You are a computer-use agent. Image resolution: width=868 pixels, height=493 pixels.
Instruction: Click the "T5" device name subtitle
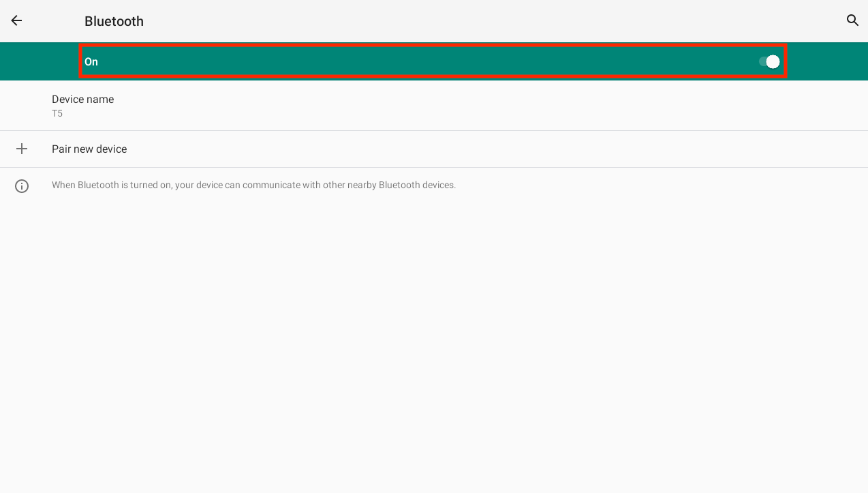[57, 114]
